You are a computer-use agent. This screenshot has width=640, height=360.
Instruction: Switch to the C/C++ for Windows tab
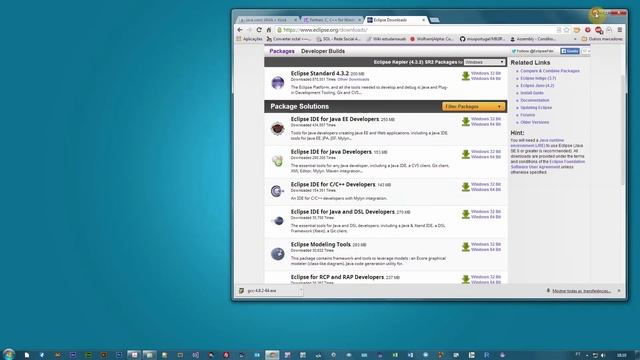(332, 20)
